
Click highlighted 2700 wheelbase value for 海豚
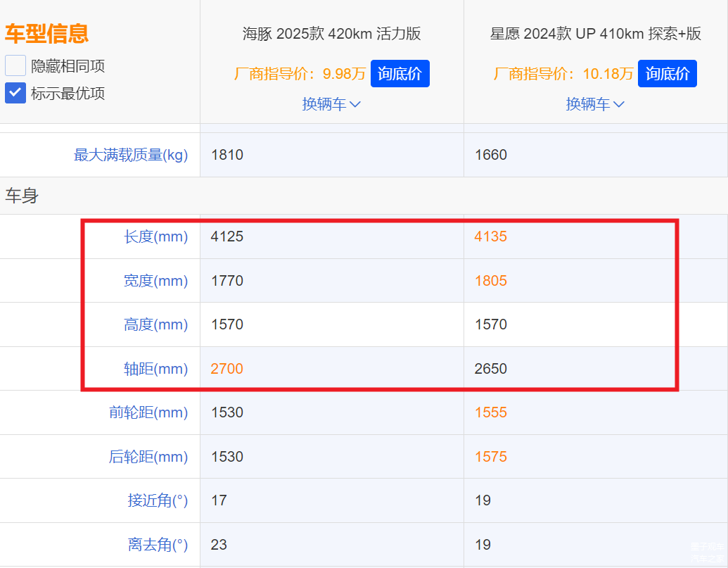tap(226, 369)
